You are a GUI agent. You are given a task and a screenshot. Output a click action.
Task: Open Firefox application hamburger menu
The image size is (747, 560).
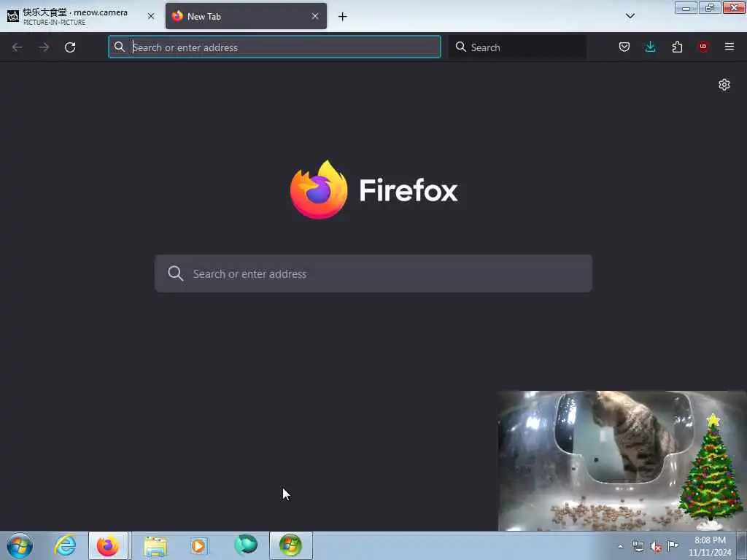729,47
